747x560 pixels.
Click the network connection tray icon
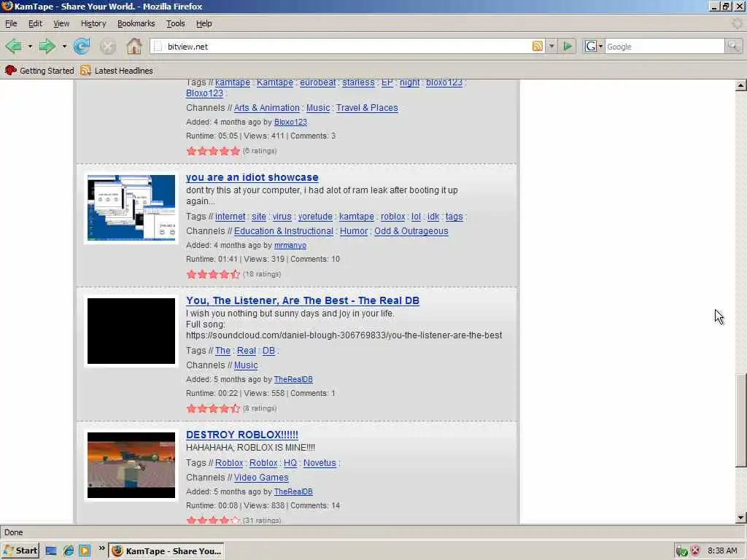(x=682, y=551)
